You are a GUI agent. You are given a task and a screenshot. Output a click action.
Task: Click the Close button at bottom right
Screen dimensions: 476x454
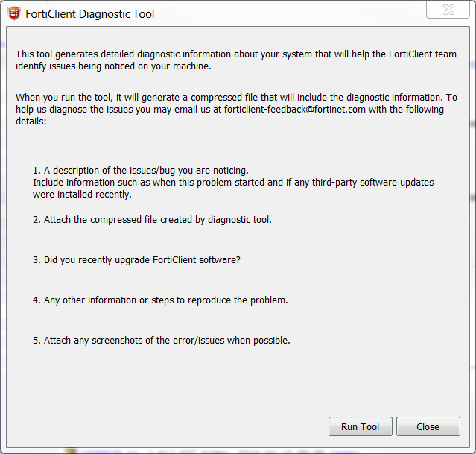428,427
